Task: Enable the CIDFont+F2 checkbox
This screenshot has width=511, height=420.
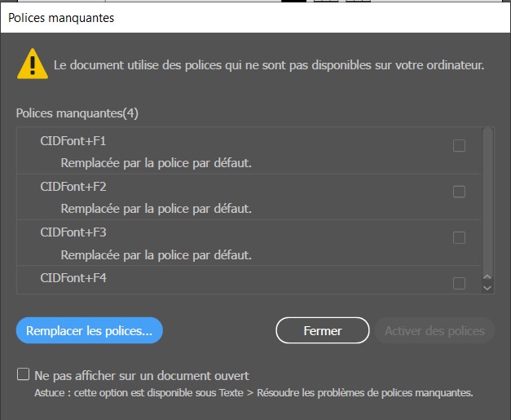Action: point(459,192)
